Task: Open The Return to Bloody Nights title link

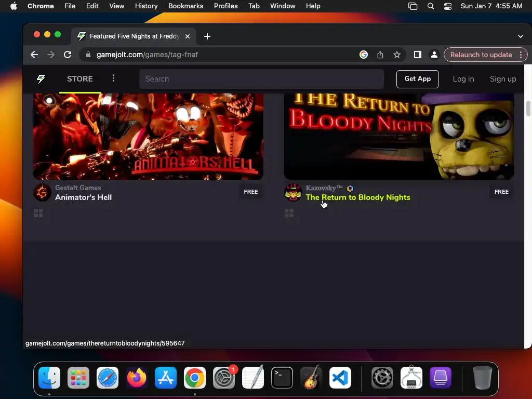Action: coord(358,197)
